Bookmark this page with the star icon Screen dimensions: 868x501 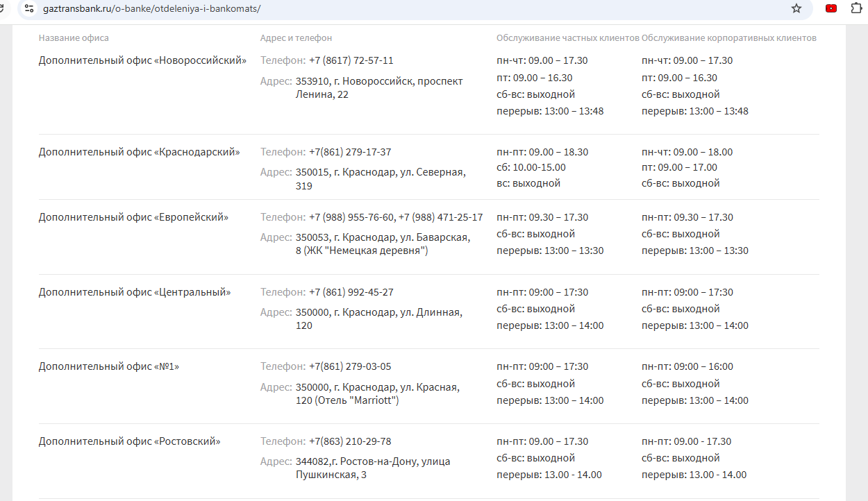pos(796,9)
